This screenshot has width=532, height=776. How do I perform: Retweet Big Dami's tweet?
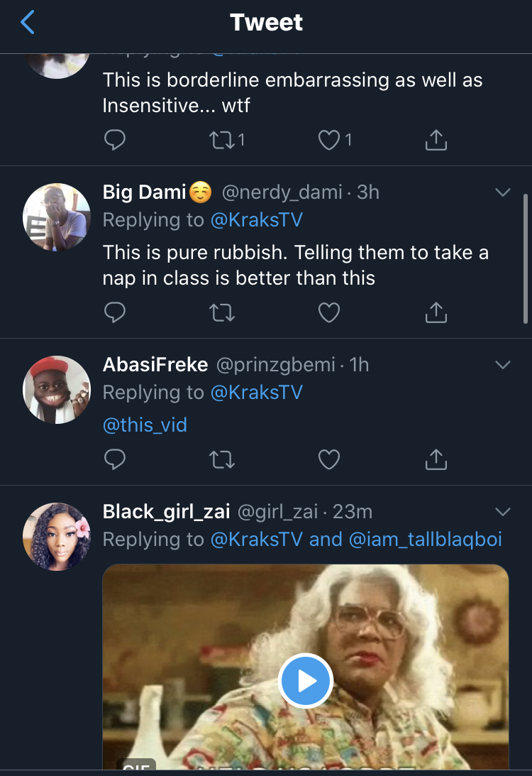pos(222,312)
